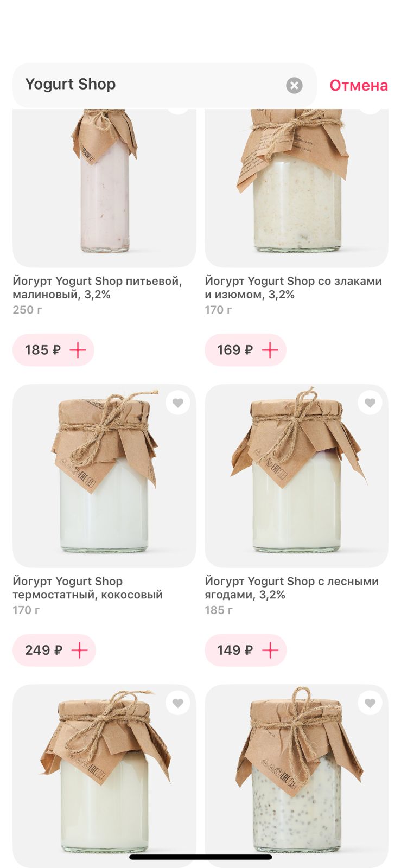Open the title 'Йогурт Yogurt Shop с лесными ягодами'
Image resolution: width=401 pixels, height=868 pixels.
click(x=291, y=588)
